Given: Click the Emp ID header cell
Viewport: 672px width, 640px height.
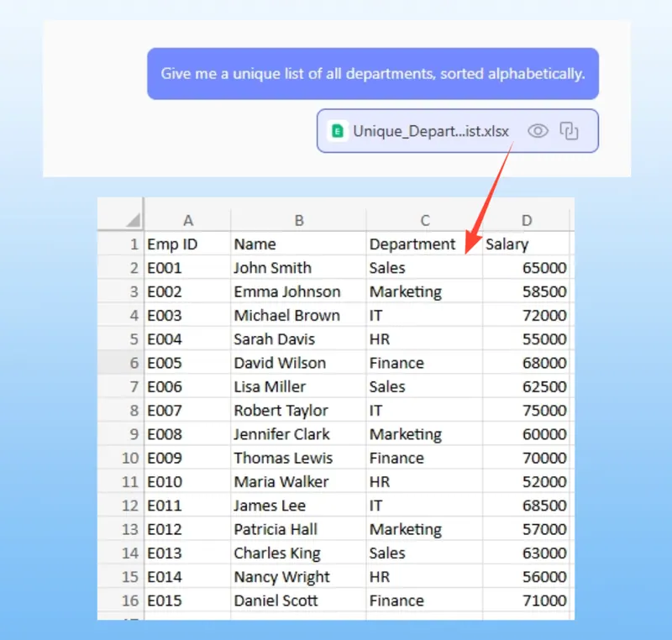Looking at the screenshot, I should point(173,244).
